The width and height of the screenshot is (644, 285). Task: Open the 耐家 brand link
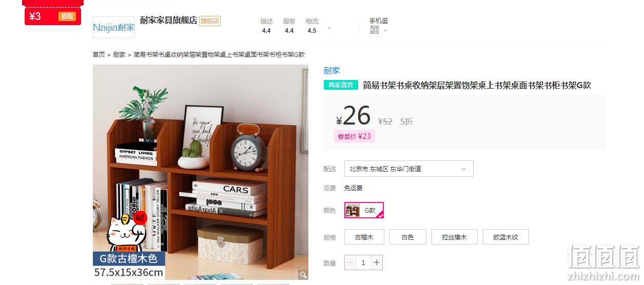click(331, 71)
